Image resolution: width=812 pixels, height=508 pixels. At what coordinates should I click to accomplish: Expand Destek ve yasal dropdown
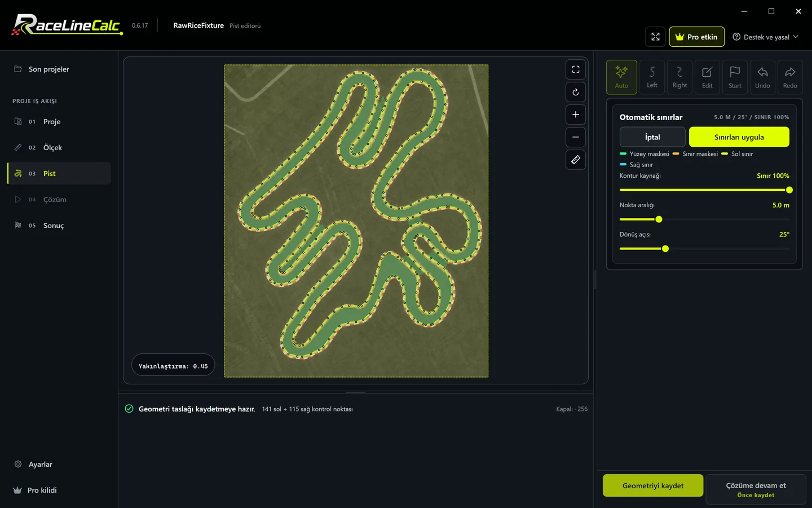coord(765,37)
